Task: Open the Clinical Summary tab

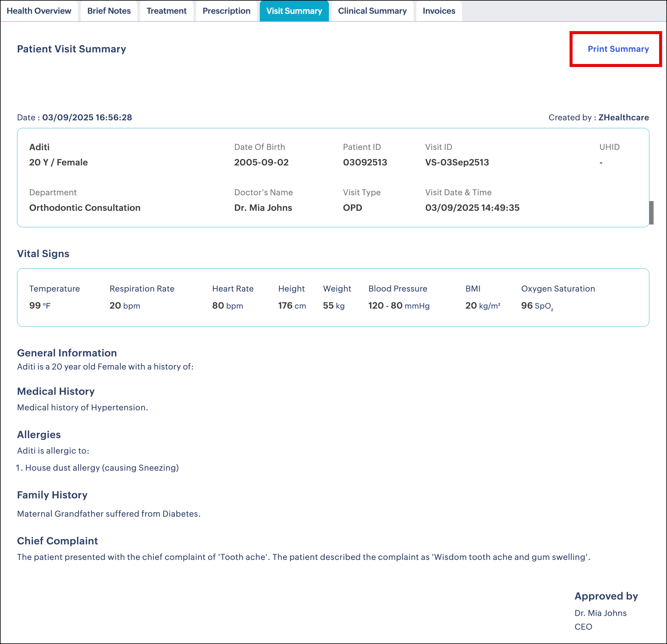Action: (372, 11)
